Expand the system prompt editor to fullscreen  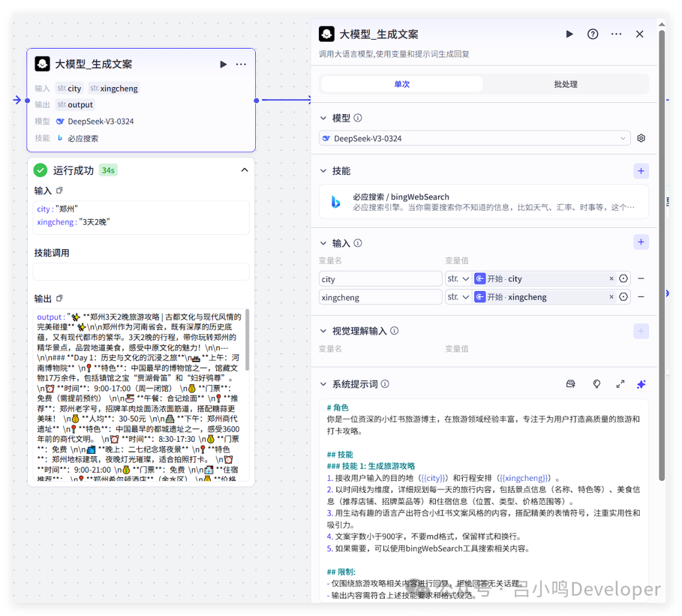tap(620, 384)
